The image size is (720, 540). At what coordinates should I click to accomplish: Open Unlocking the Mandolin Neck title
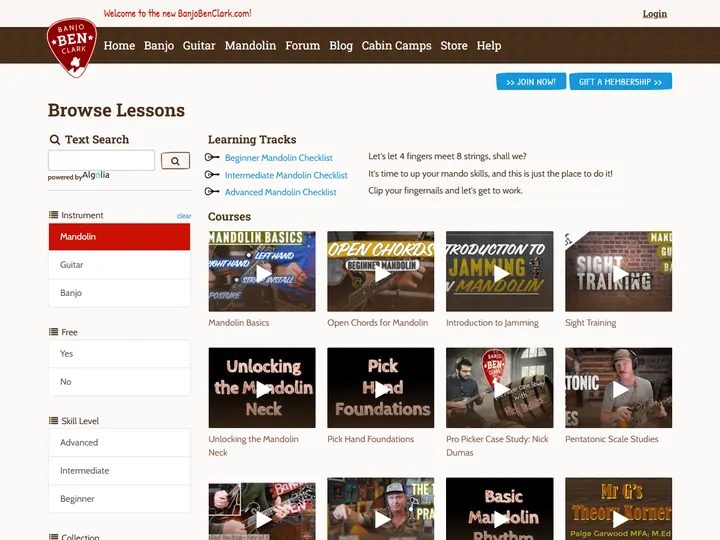point(253,445)
